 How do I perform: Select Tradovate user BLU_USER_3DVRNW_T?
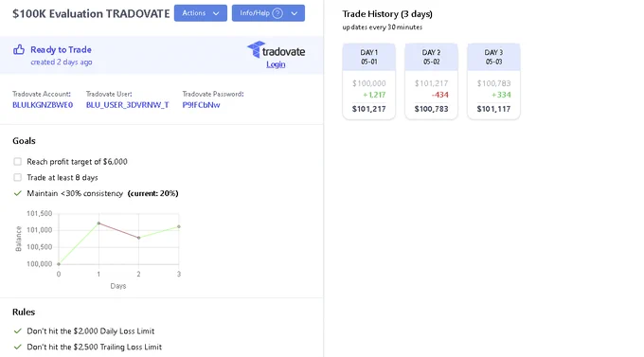click(127, 105)
